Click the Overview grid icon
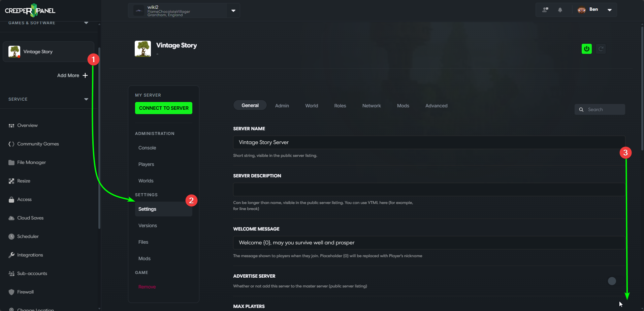The width and height of the screenshot is (644, 311). 11,126
